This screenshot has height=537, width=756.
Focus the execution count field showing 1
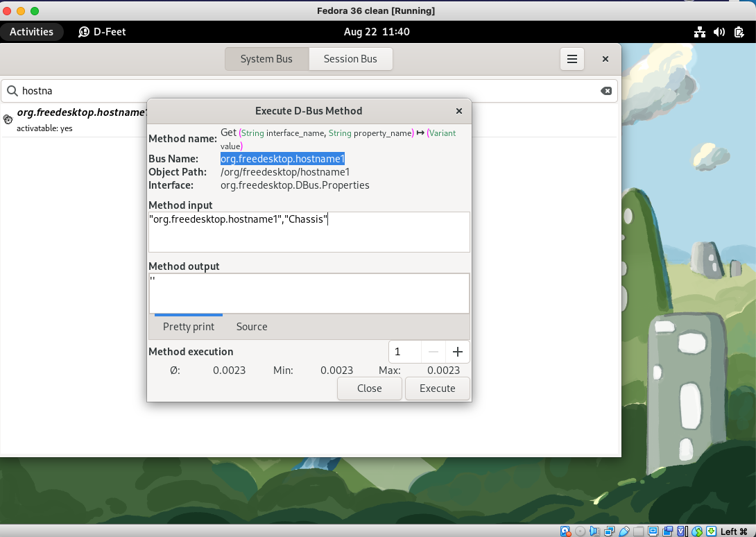(x=405, y=352)
